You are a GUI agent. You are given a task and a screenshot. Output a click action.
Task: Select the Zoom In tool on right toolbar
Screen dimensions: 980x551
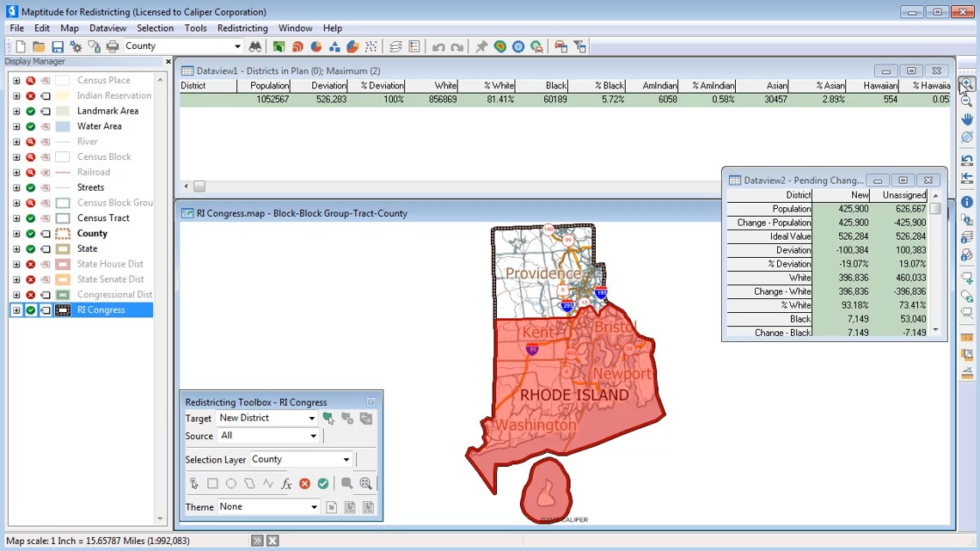pyautogui.click(x=966, y=82)
